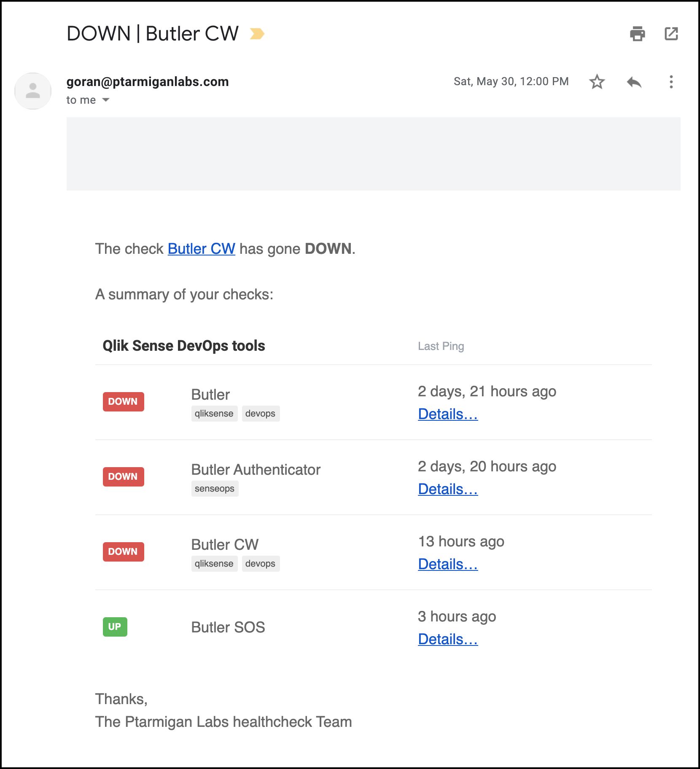Click qliksense tag under Butler CW
Screen dimensions: 700x769
pos(214,564)
